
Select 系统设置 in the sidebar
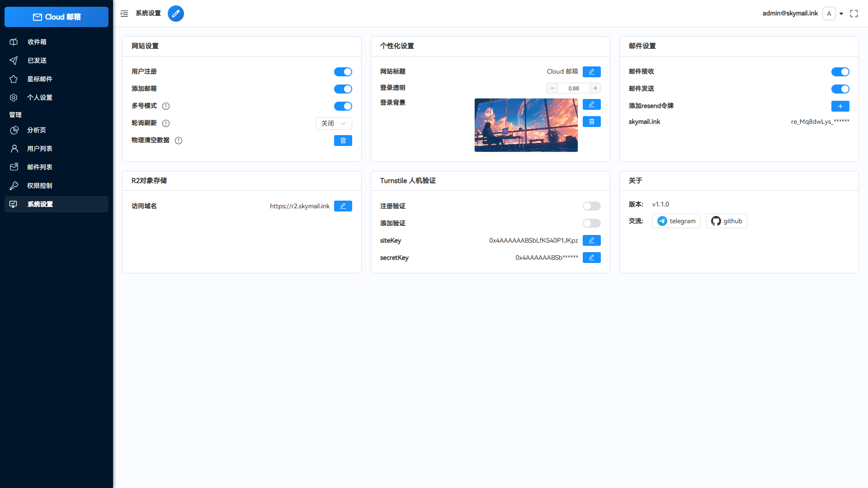[57, 204]
